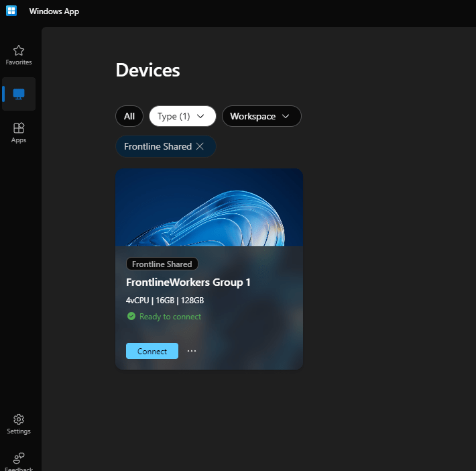Open the Settings gear icon

pos(19,419)
